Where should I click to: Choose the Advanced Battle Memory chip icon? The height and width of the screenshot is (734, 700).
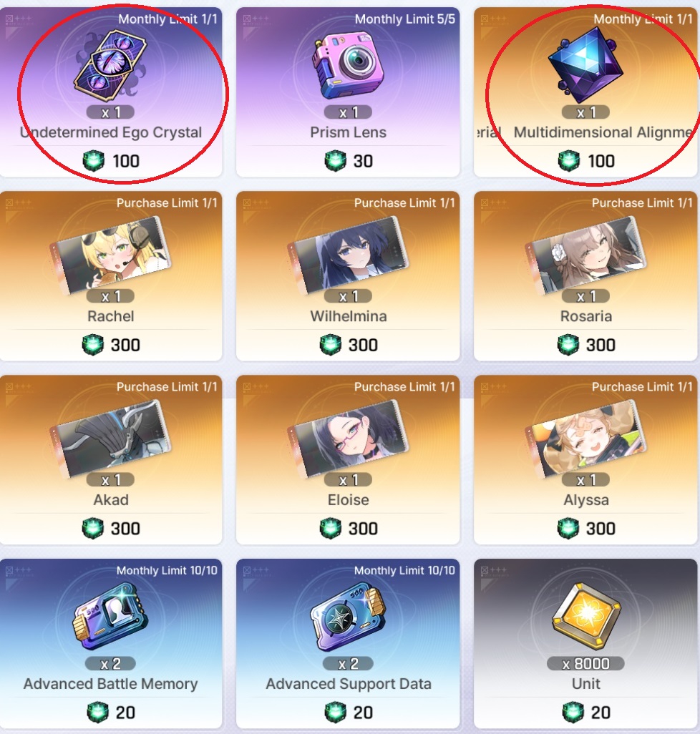click(x=110, y=615)
